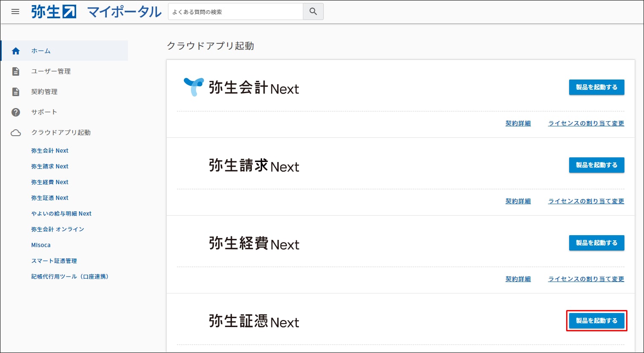Viewport: 644px width, 353px height.
Task: Click sidebar link 弥生証憑 Next
Action: pyautogui.click(x=50, y=198)
